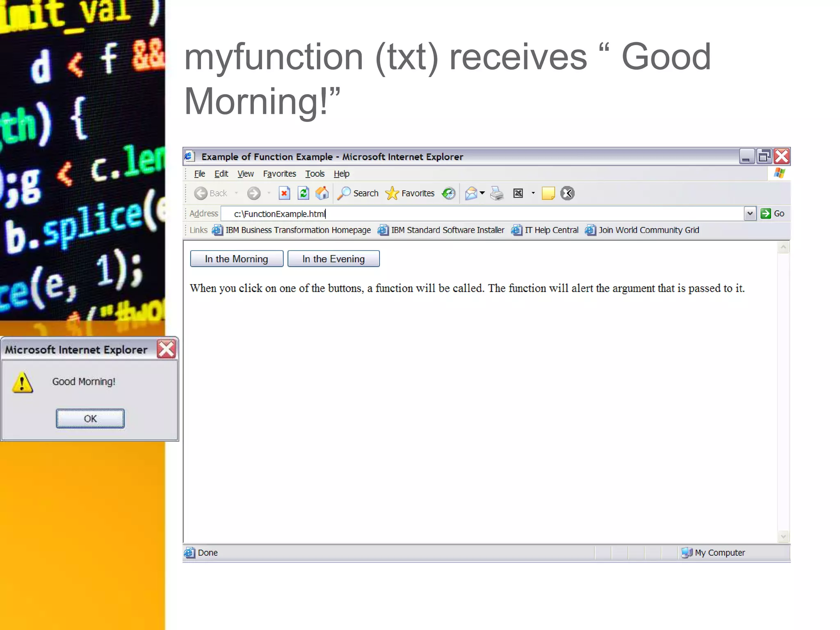
Task: Click the round X icon in the toolbar
Action: pos(567,193)
